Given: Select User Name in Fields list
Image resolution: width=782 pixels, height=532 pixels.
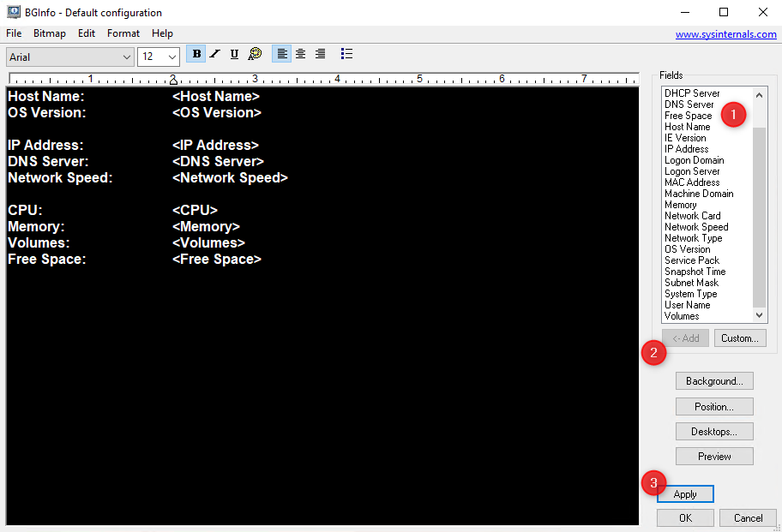Looking at the screenshot, I should click(x=687, y=305).
